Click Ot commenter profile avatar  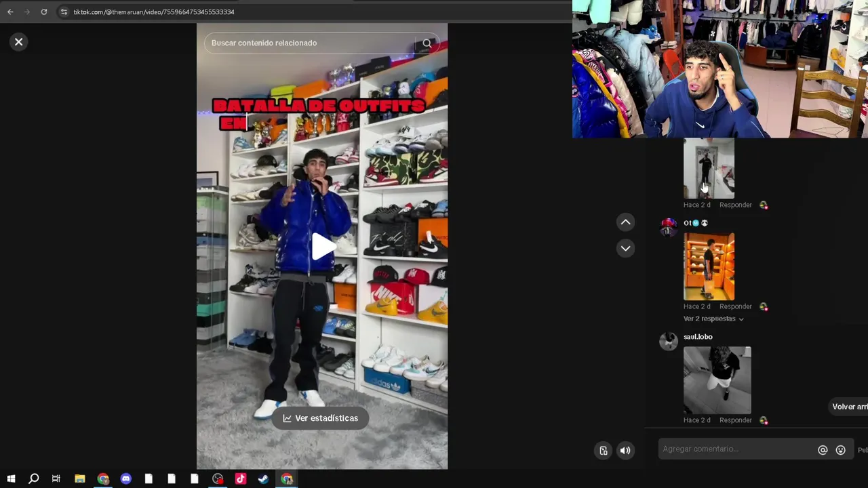pyautogui.click(x=669, y=227)
